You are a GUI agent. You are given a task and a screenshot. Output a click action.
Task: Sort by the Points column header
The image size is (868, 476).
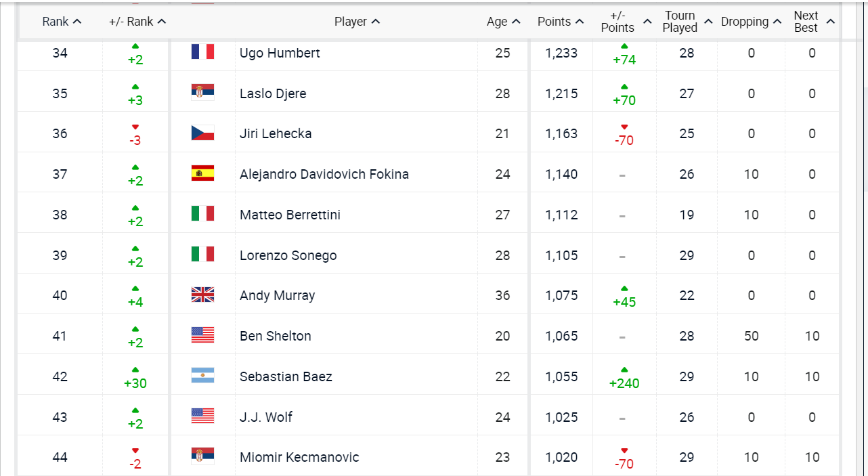point(561,22)
